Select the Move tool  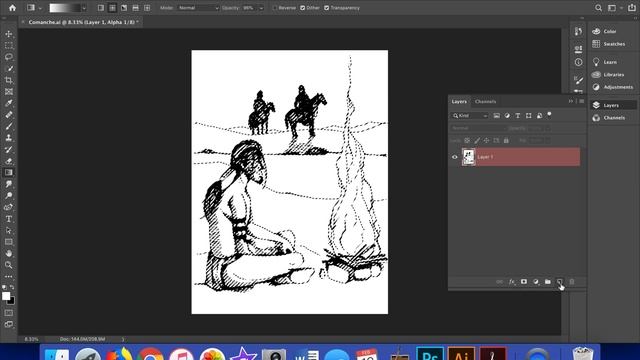pos(9,34)
